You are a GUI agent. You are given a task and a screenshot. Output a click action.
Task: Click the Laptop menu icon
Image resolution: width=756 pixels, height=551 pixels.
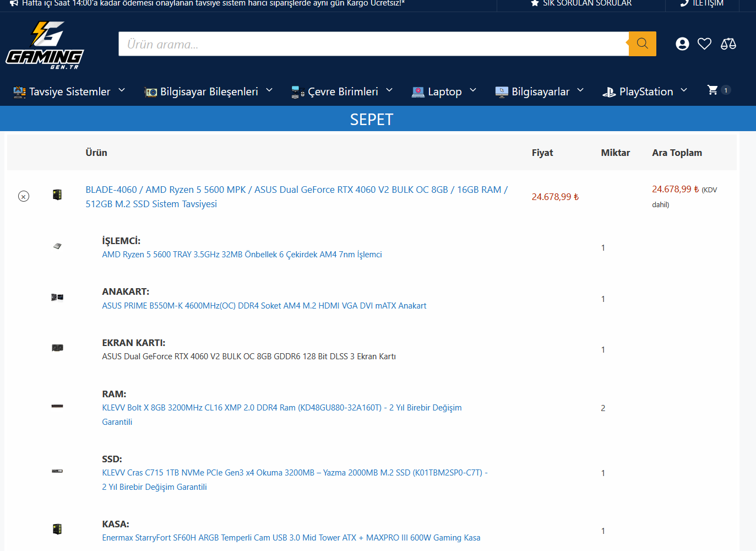(418, 92)
